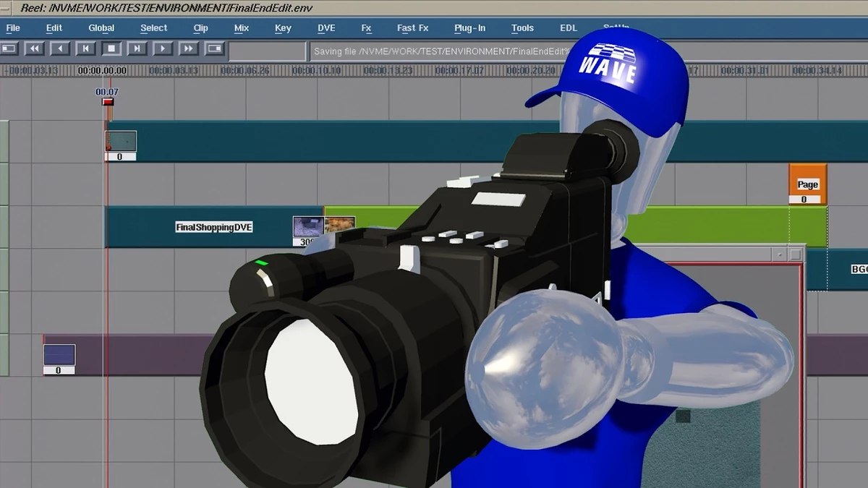Click the skip-to-end transport button

pos(137,48)
